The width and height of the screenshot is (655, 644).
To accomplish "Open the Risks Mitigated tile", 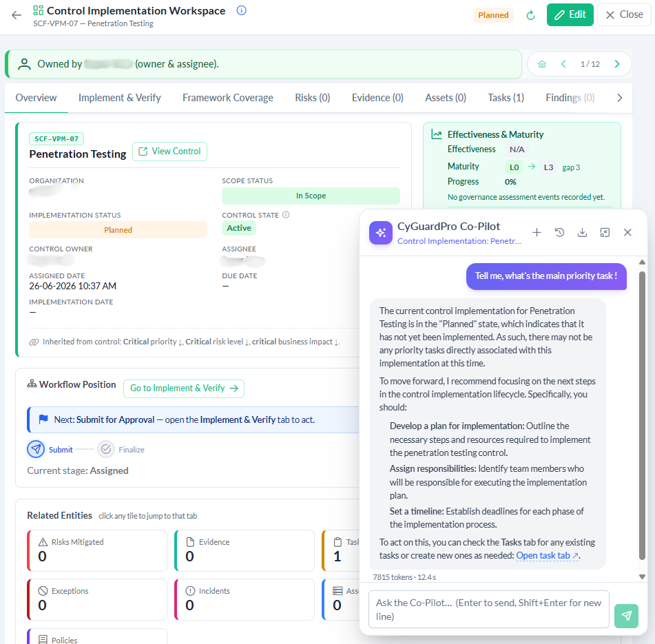I will [x=97, y=550].
